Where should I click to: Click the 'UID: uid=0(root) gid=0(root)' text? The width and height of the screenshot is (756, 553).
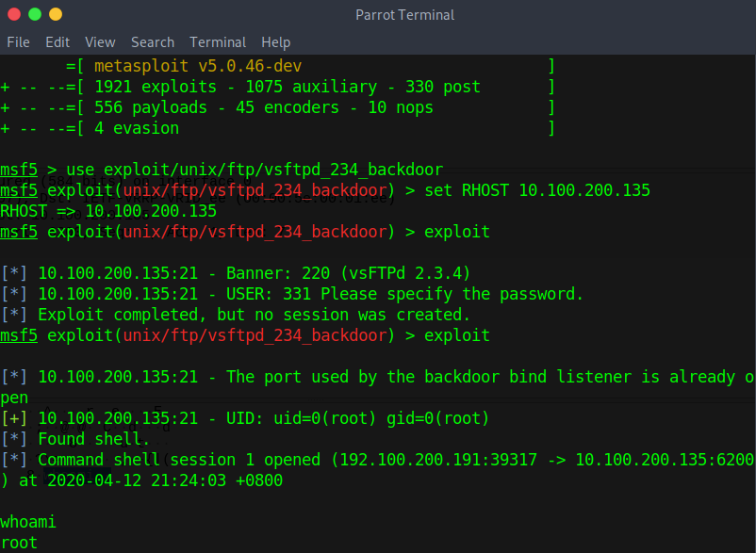[x=358, y=418]
